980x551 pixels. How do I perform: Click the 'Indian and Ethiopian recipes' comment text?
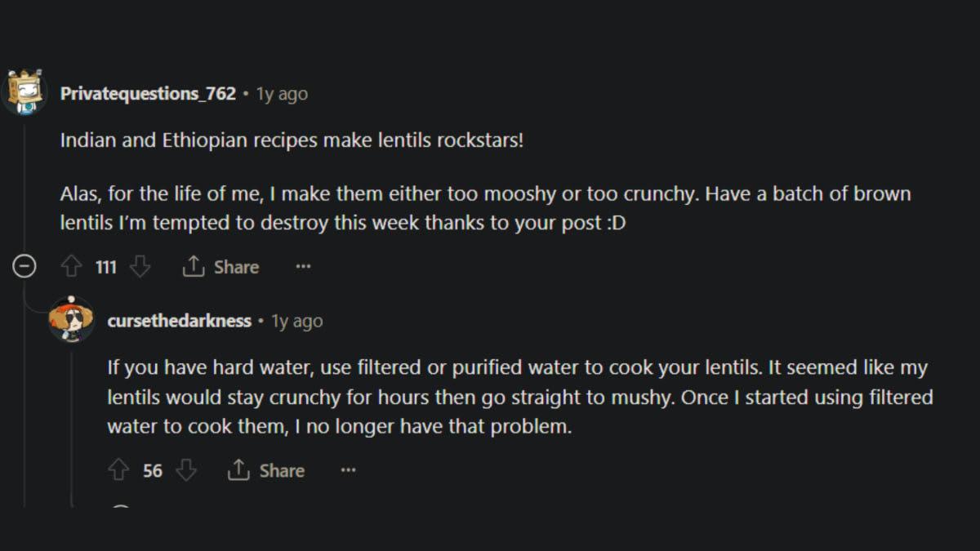(292, 140)
